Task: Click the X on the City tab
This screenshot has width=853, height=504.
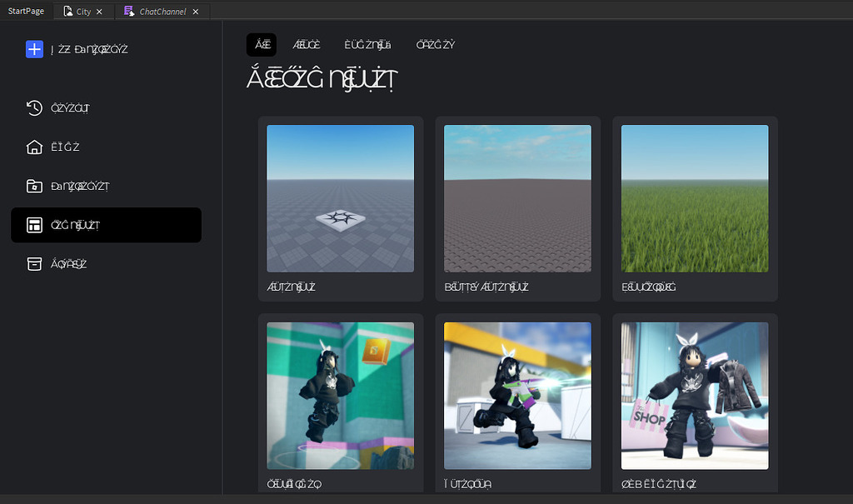Action: tap(98, 11)
